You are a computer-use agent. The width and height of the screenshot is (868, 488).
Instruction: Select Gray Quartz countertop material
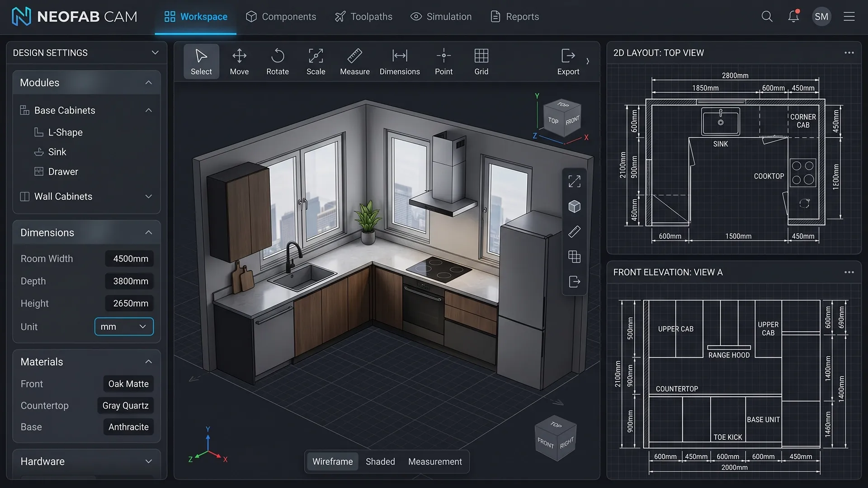[x=125, y=405]
